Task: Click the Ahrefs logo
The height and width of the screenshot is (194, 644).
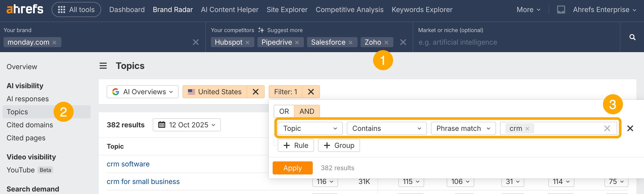Action: (25, 10)
